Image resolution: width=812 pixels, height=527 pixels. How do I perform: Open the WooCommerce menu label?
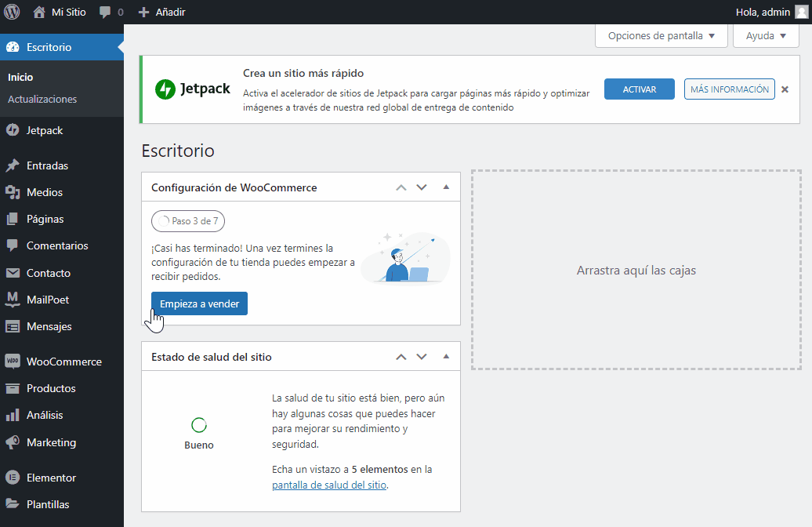click(64, 362)
